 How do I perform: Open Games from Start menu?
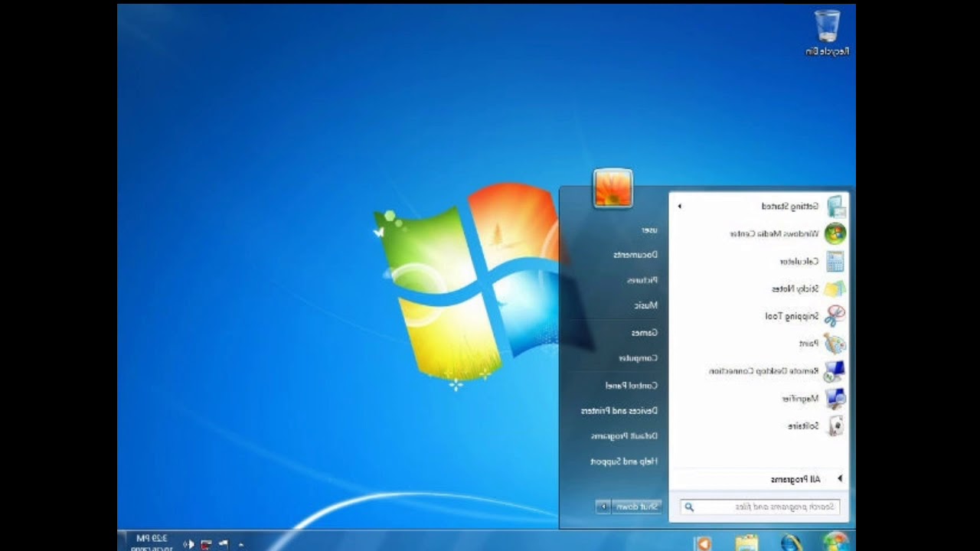tap(645, 333)
